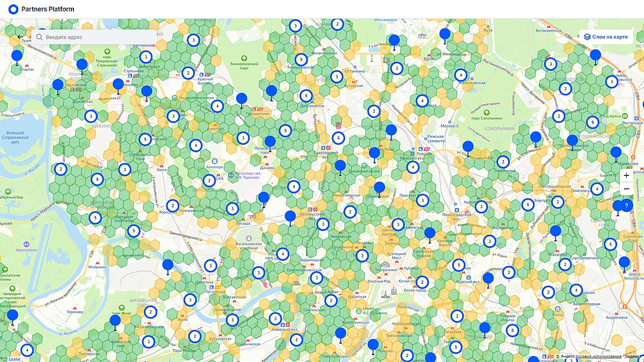Click the magnifier icon in the search box

[x=40, y=37]
